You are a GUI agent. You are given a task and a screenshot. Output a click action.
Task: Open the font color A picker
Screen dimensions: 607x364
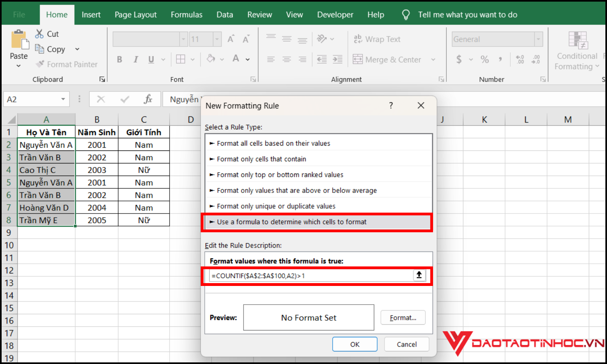[236, 59]
